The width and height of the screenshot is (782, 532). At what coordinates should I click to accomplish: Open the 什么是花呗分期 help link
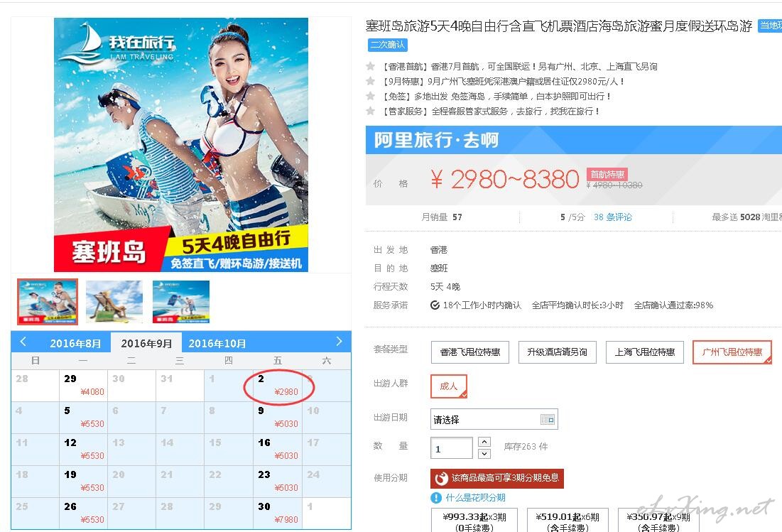coord(475,498)
